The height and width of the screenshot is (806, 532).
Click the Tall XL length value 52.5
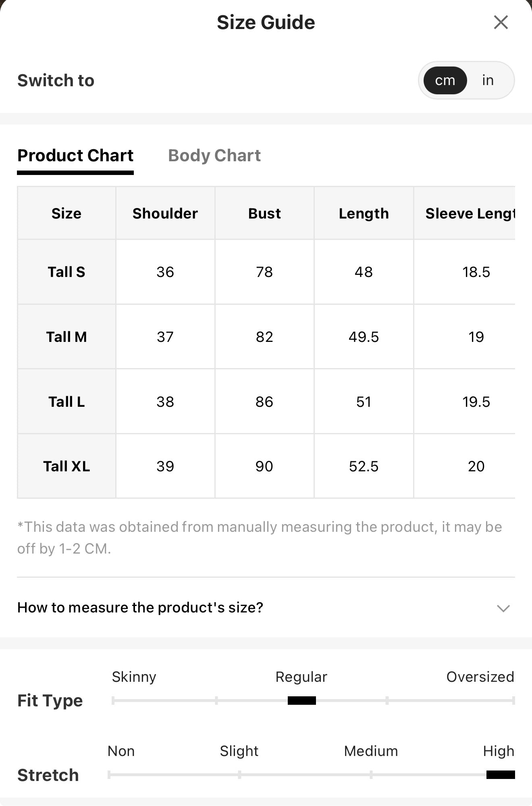click(364, 467)
